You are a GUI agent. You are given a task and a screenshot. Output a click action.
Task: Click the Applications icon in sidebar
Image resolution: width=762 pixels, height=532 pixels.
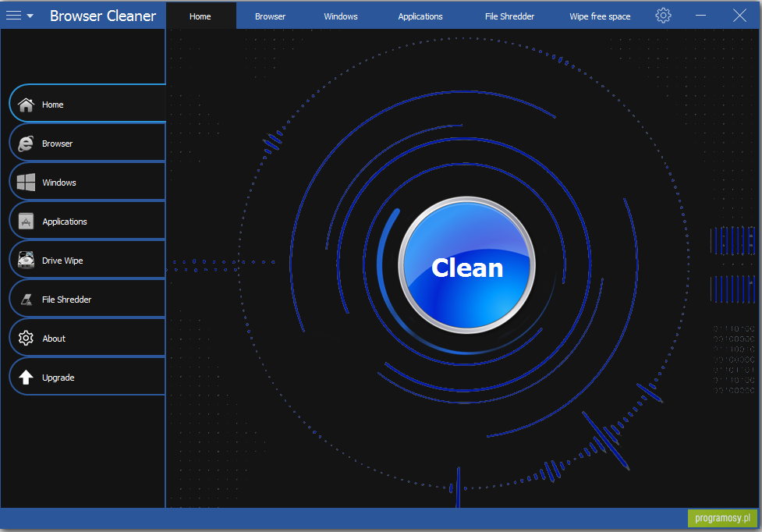pyautogui.click(x=27, y=220)
